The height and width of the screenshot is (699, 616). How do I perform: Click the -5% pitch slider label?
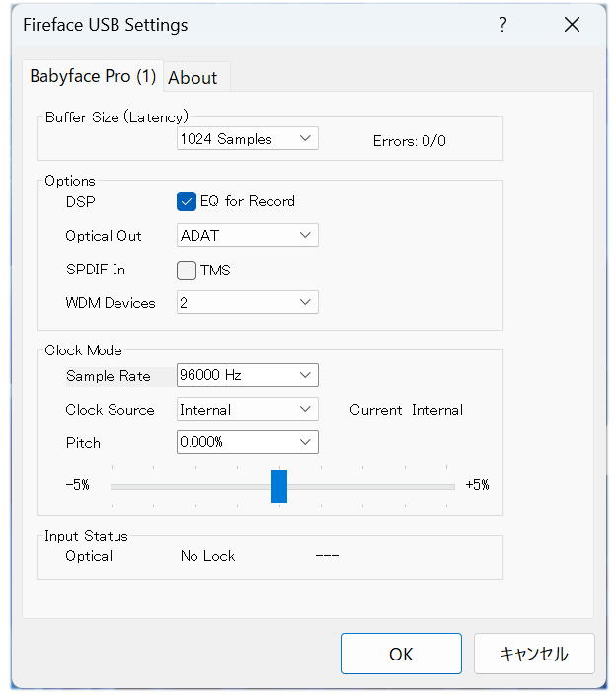click(x=78, y=485)
